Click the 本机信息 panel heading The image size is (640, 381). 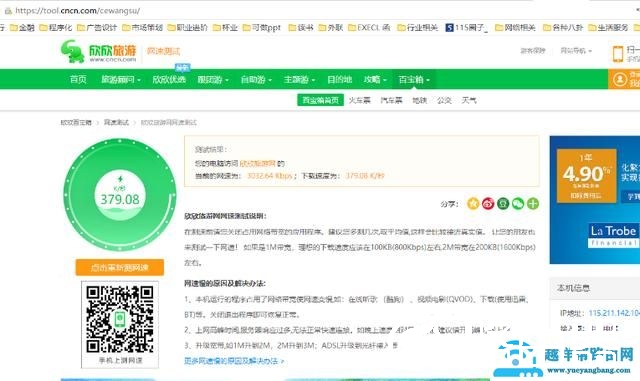pyautogui.click(x=573, y=288)
